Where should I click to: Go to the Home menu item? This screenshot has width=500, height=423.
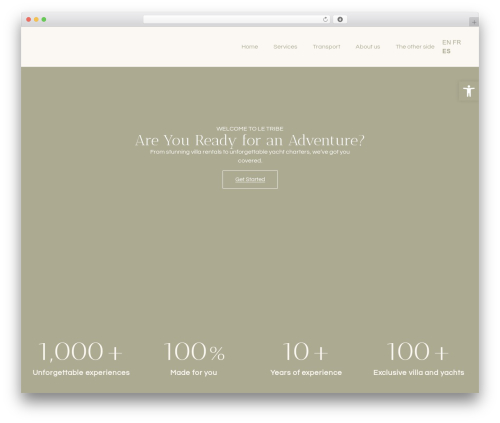pos(250,47)
